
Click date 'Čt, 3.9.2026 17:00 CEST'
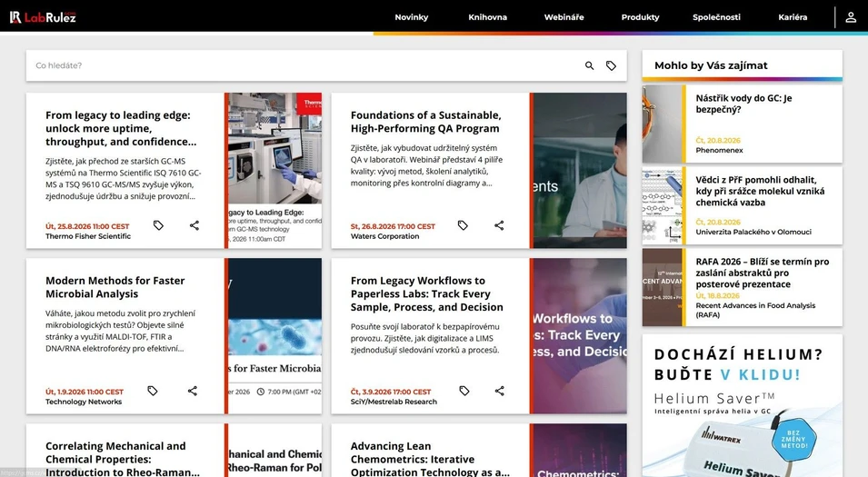click(x=391, y=392)
